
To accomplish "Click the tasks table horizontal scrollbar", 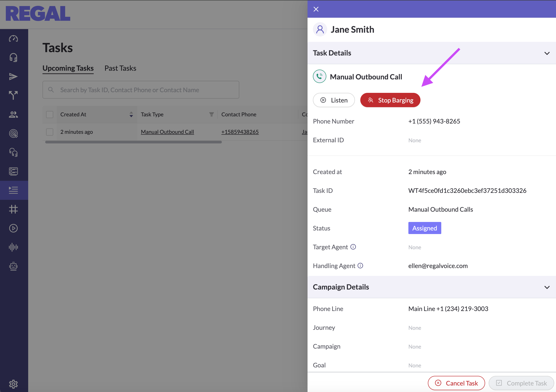I will pyautogui.click(x=134, y=142).
